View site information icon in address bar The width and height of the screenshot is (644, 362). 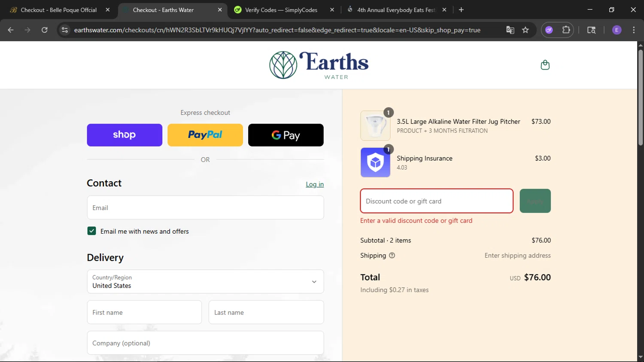[x=65, y=30]
